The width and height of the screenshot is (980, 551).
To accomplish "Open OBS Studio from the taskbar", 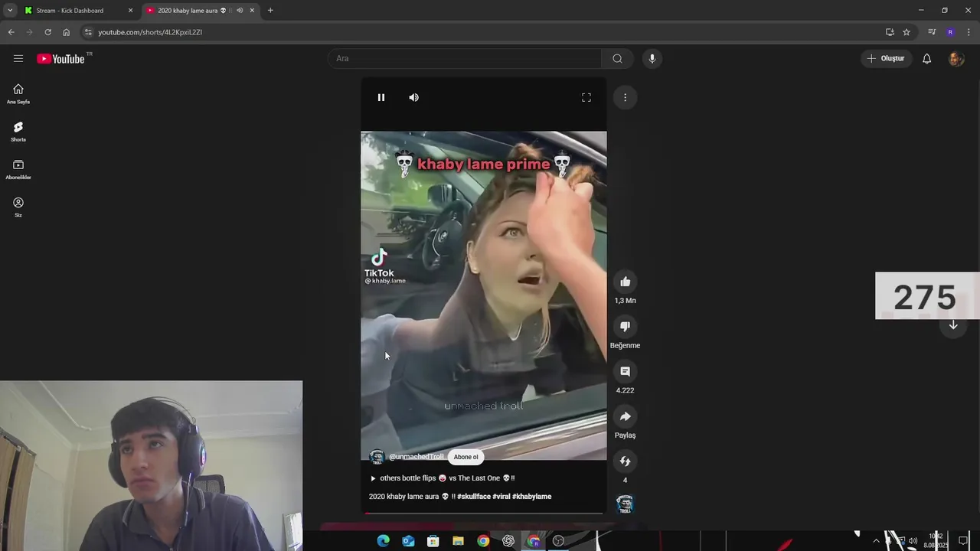I will pyautogui.click(x=558, y=541).
